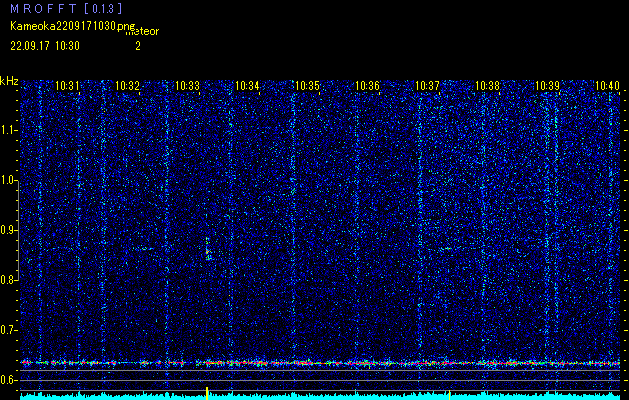Click the 1.1 frequency axis label

8,130
